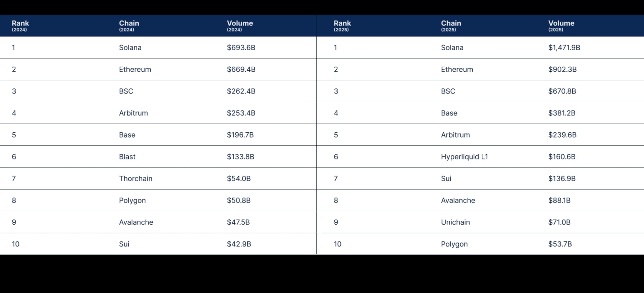The image size is (644, 293).
Task: Select the $42.9B Sui volume cell
Action: 239,244
